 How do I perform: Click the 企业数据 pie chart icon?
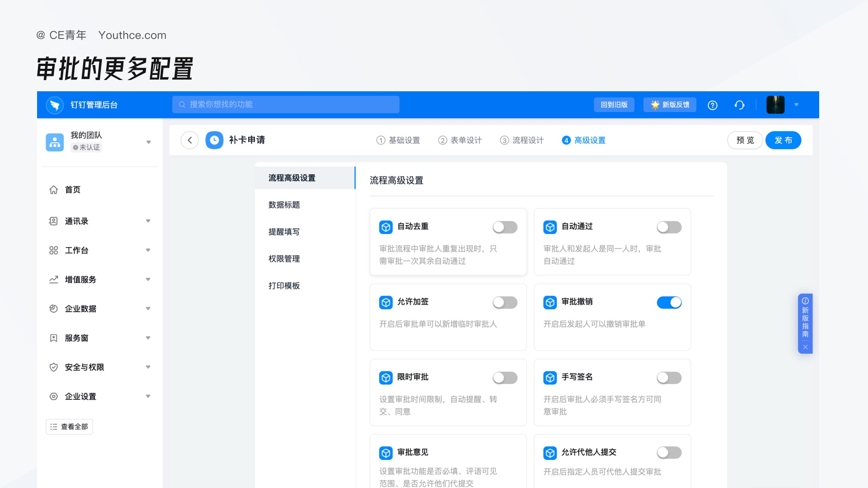coord(53,309)
